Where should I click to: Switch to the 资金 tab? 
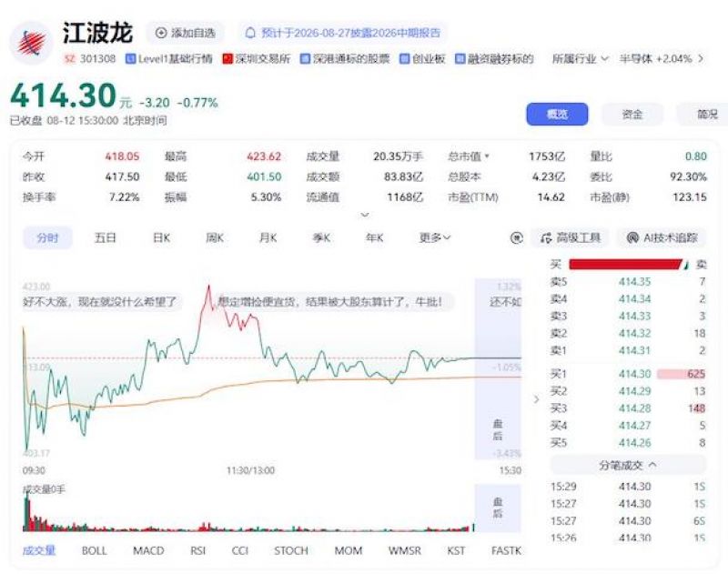point(632,114)
